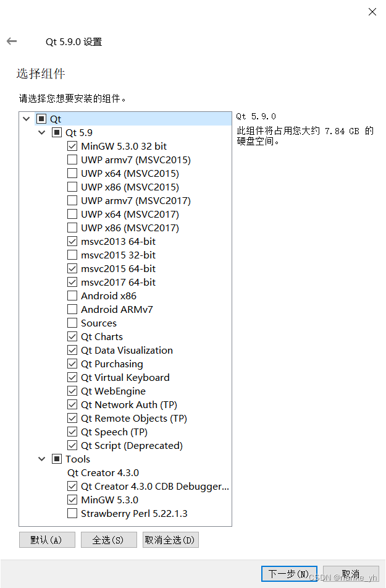
Task: Select the Qt Charts row label
Action: (x=102, y=337)
